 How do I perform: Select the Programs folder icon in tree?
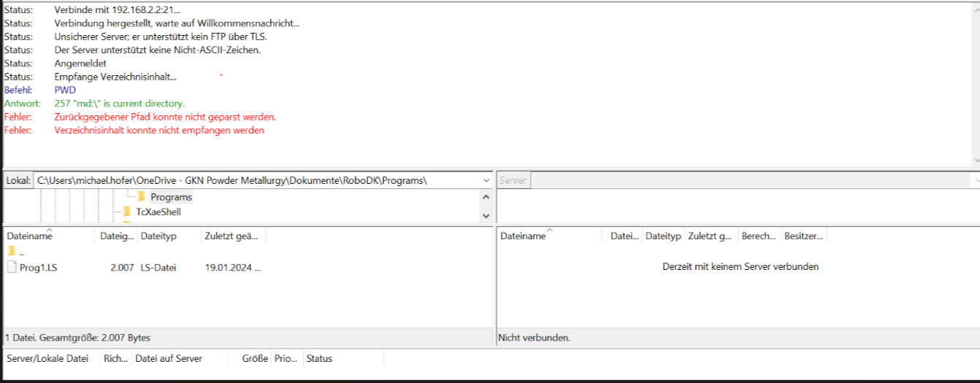click(142, 197)
